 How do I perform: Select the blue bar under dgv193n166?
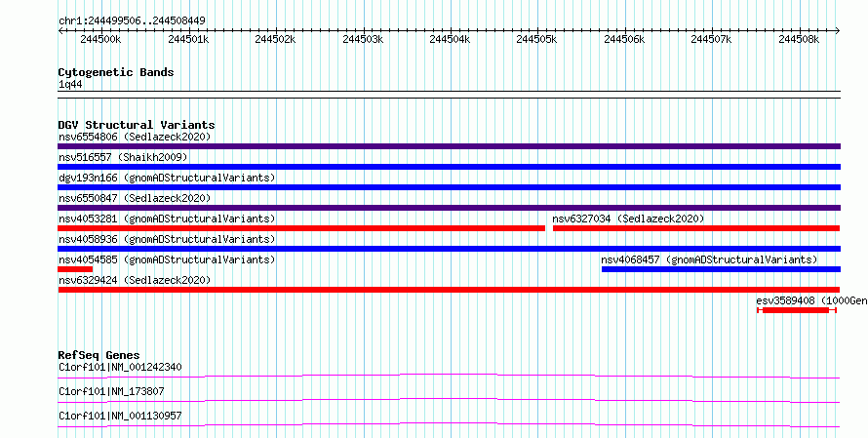449,187
